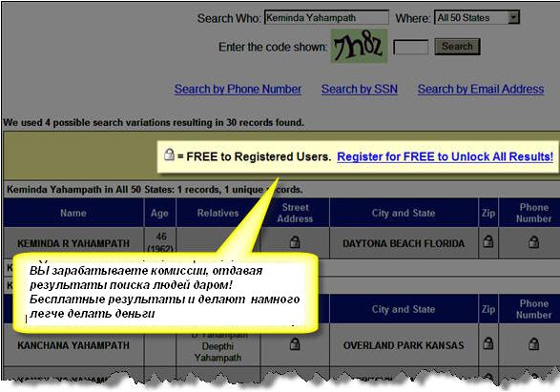Open the Search by Email Address link

point(481,89)
